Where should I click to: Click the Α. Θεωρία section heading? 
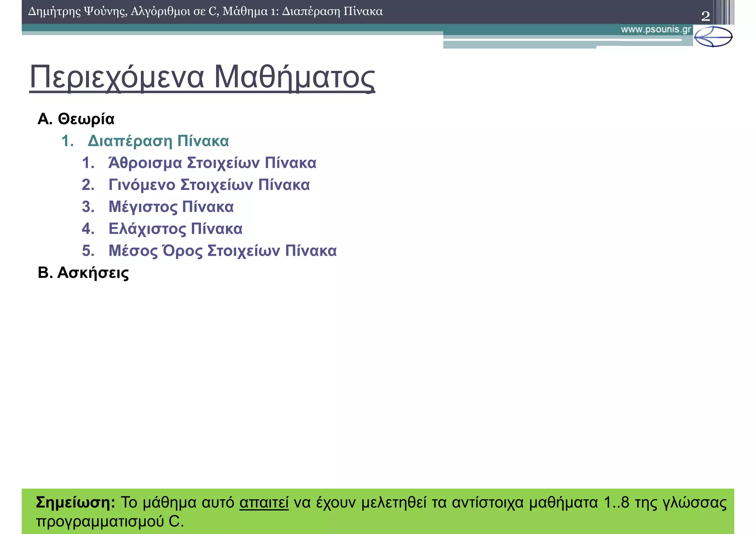[x=76, y=119]
